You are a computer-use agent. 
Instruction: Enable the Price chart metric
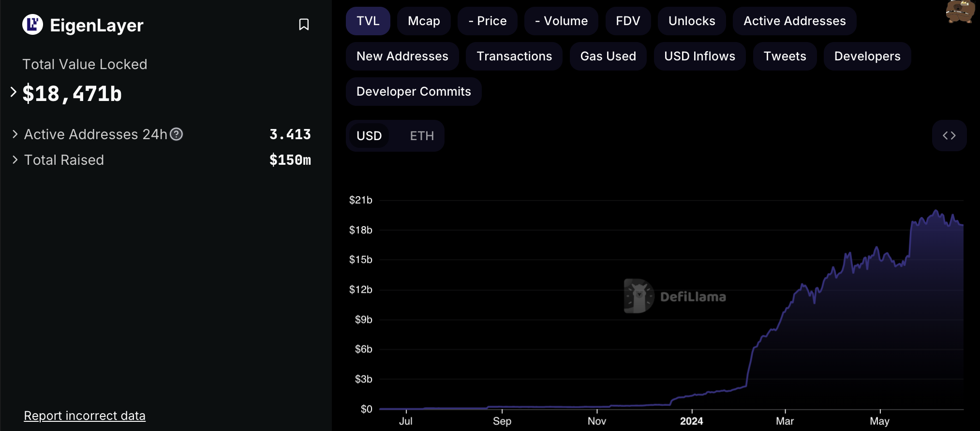coord(488,21)
